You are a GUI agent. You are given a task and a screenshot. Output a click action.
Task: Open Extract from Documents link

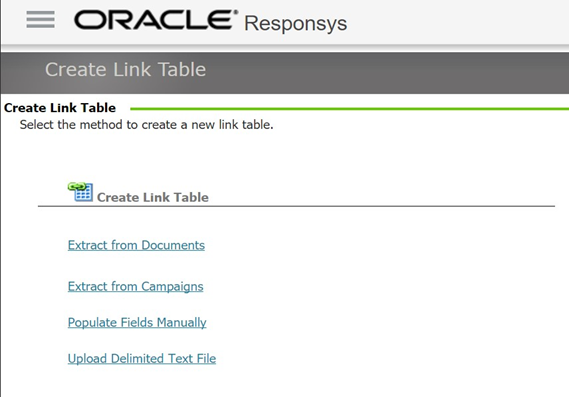(x=136, y=245)
